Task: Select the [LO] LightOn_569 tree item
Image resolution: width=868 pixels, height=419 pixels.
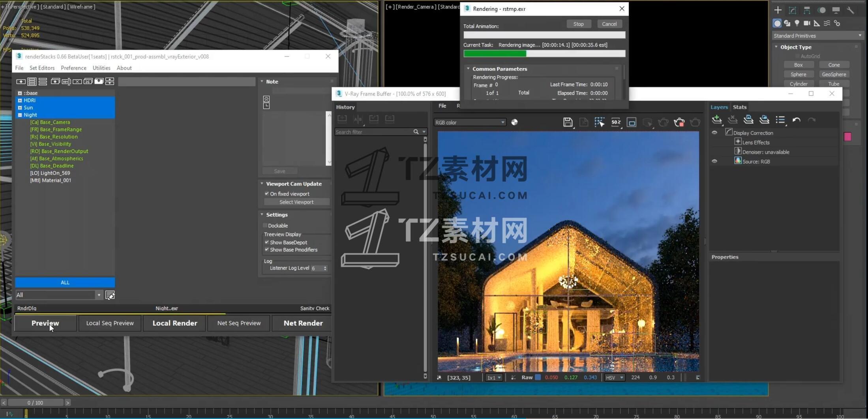Action: click(x=50, y=173)
